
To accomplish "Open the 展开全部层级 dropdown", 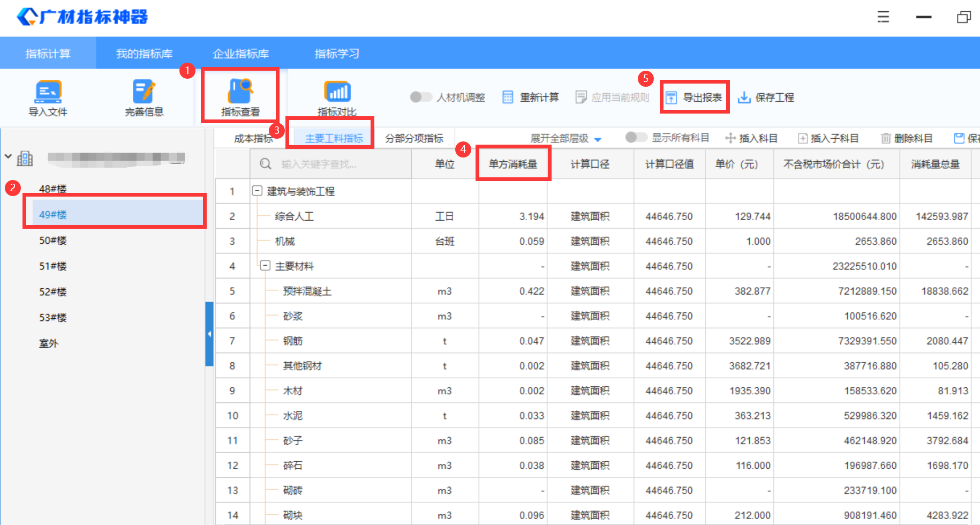I will tap(566, 138).
